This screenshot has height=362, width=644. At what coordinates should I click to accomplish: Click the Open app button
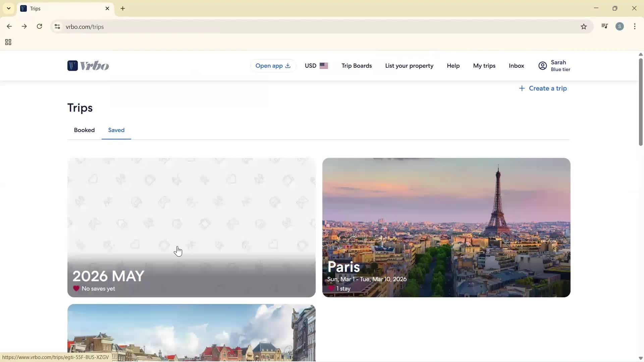point(273,66)
